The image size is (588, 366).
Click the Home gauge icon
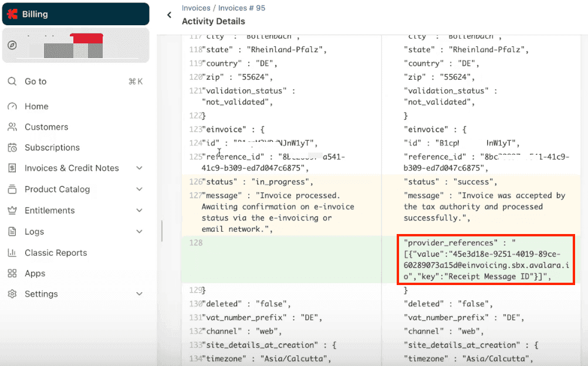12,107
